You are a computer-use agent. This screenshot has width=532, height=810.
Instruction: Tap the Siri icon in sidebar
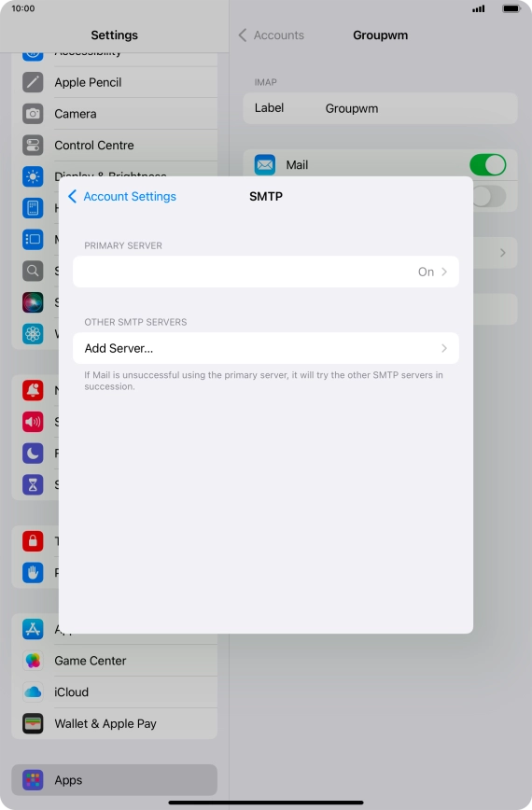[33, 302]
